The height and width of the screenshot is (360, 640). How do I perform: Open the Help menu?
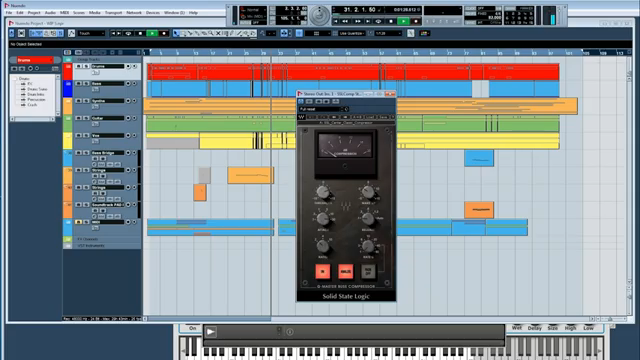click(193, 13)
